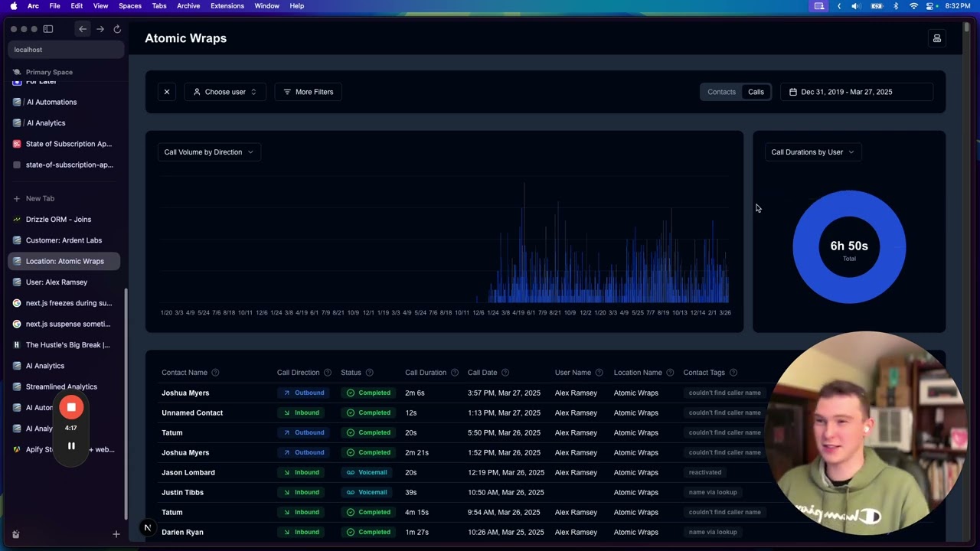The image size is (980, 551).
Task: Reload the page with refresh icon
Action: (x=117, y=29)
